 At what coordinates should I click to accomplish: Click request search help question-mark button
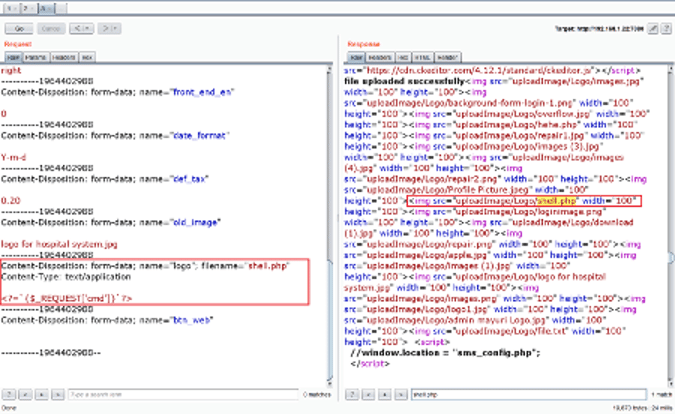10,394
